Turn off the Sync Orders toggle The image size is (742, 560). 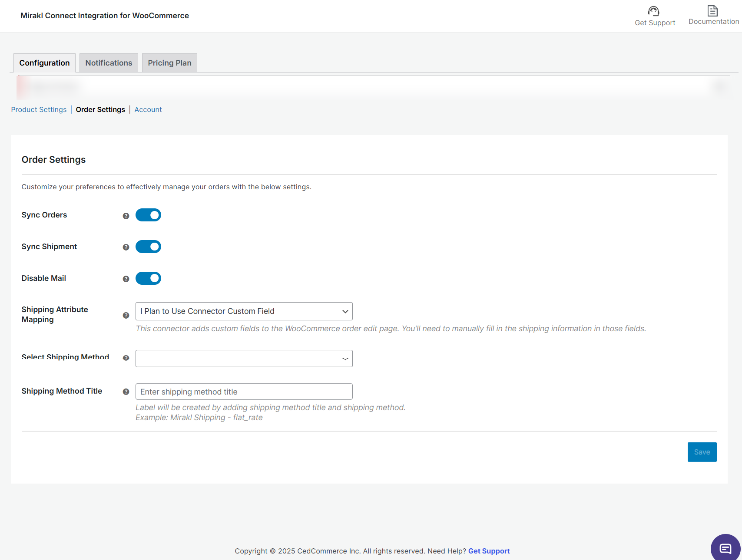pyautogui.click(x=148, y=215)
